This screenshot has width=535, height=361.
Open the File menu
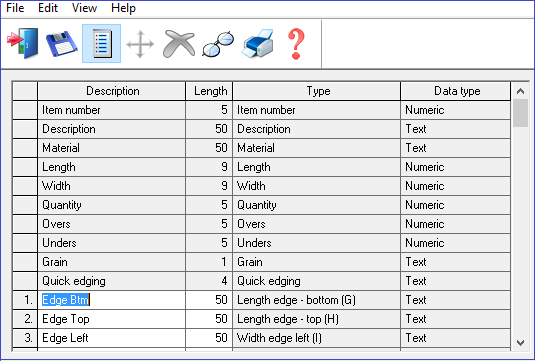click(x=15, y=8)
